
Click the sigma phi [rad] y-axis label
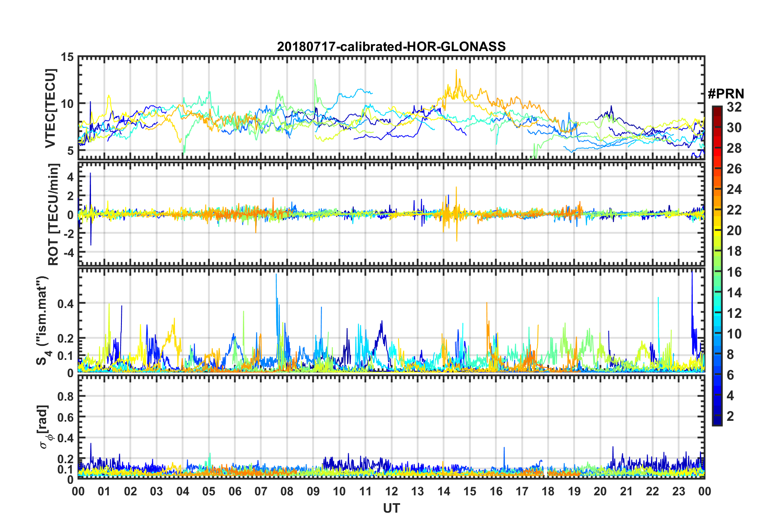44,427
